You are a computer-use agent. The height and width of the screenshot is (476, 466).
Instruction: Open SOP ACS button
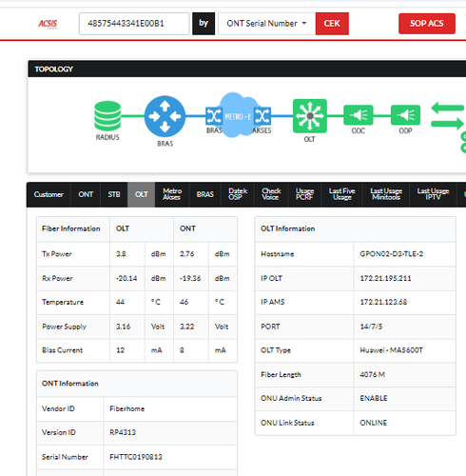427,24
